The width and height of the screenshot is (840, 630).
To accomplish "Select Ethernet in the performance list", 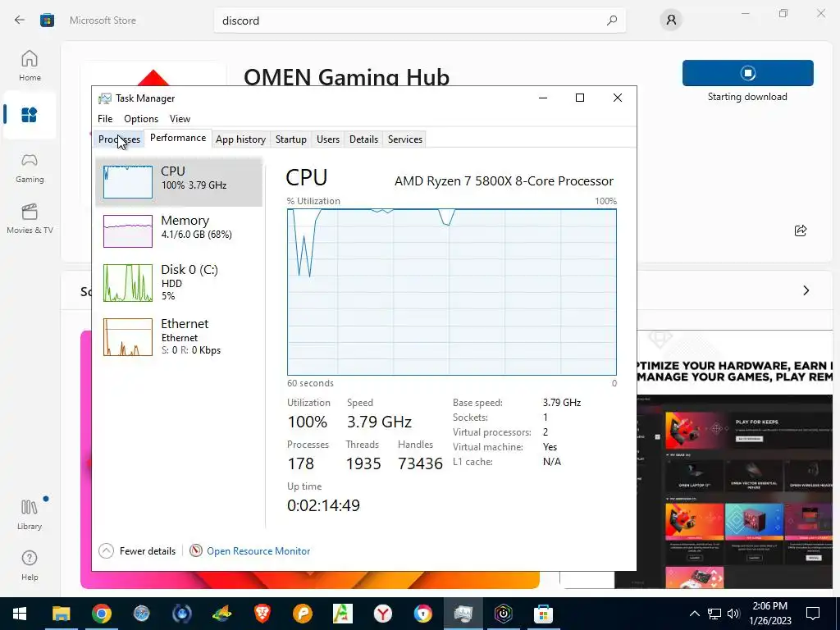I will pyautogui.click(x=179, y=337).
